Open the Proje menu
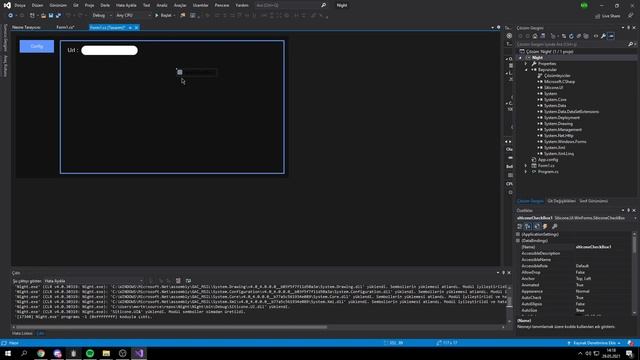The image size is (640, 360). click(89, 5)
